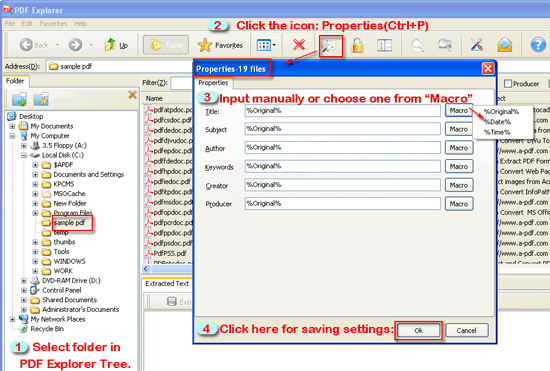
Task: Open the File menu
Action: coord(9,23)
